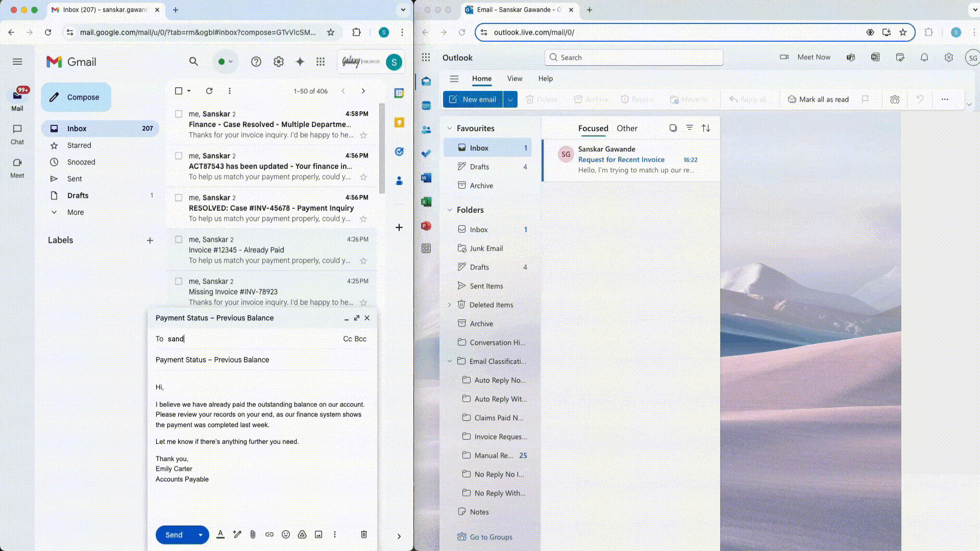This screenshot has height=551, width=980.
Task: Check the Finance Case Resolved email checkbox
Action: (x=179, y=114)
